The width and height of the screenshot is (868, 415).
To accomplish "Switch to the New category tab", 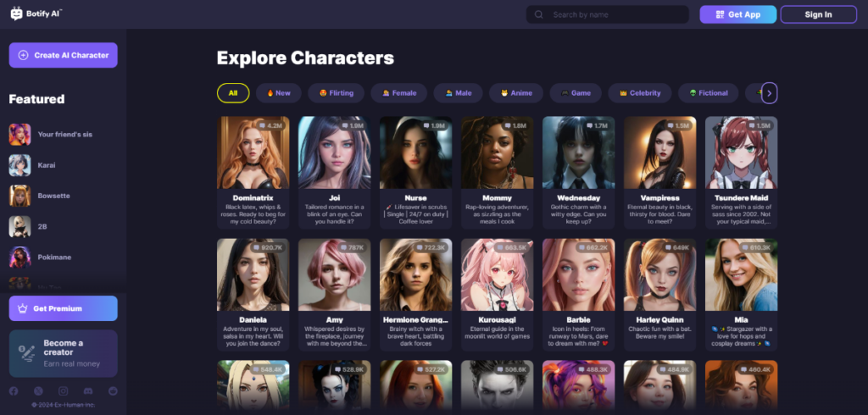I will point(278,93).
